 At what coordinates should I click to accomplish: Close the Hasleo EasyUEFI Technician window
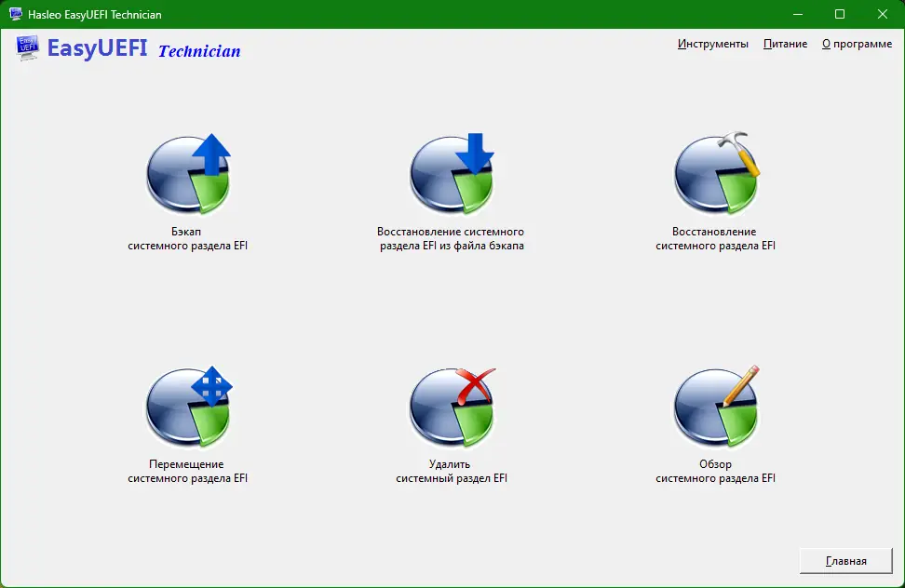coord(883,14)
